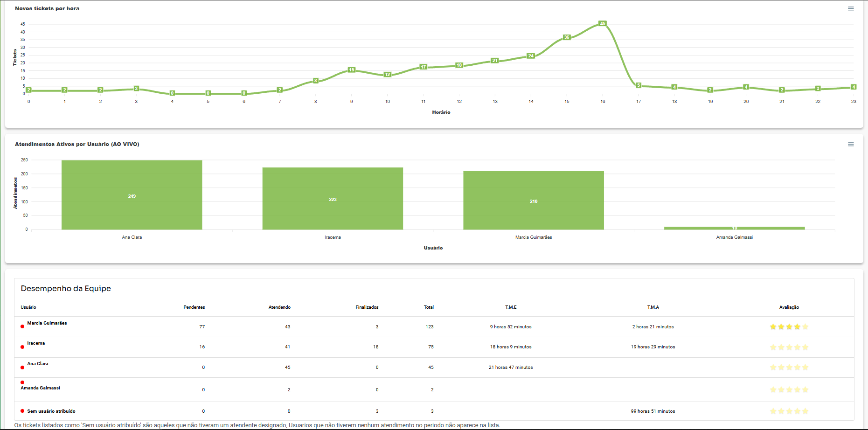Click the red status dot beside Marcia Guimarães
Viewport: 868px width, 430px height.
(22, 326)
